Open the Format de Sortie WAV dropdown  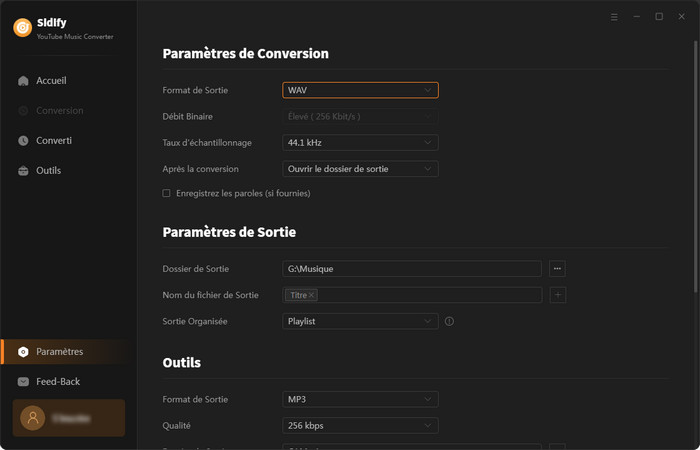point(360,90)
